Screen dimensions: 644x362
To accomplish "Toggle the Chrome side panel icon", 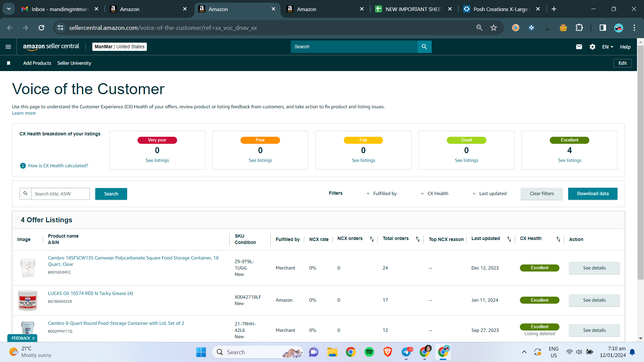I will (x=603, y=28).
